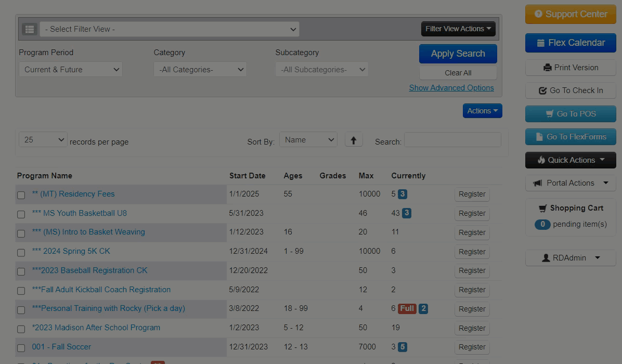622x364 pixels.
Task: Expand the All Categories dropdown
Action: (200, 70)
